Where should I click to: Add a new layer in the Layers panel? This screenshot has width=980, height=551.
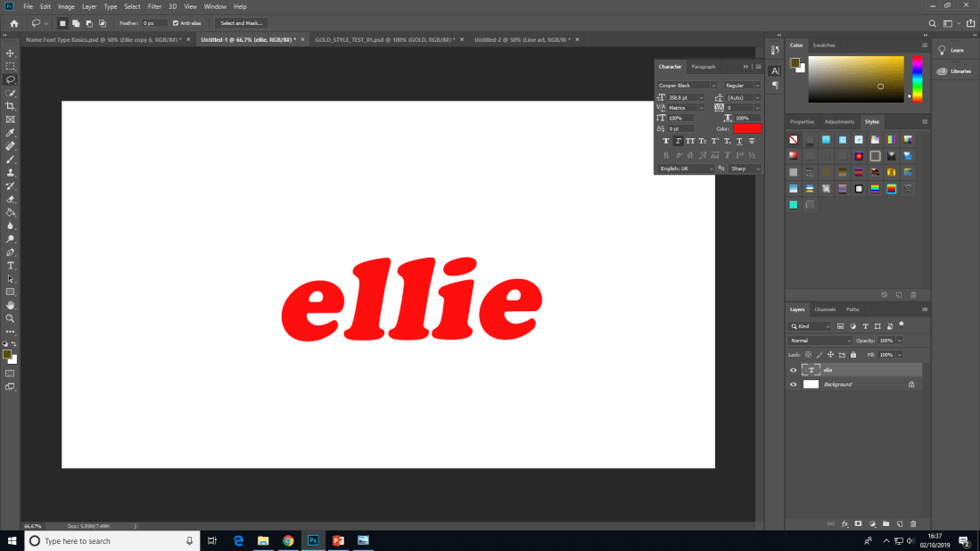(x=900, y=524)
